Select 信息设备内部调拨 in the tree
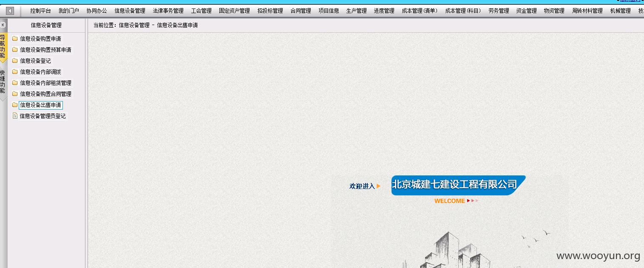This screenshot has height=268, width=644. [x=40, y=72]
